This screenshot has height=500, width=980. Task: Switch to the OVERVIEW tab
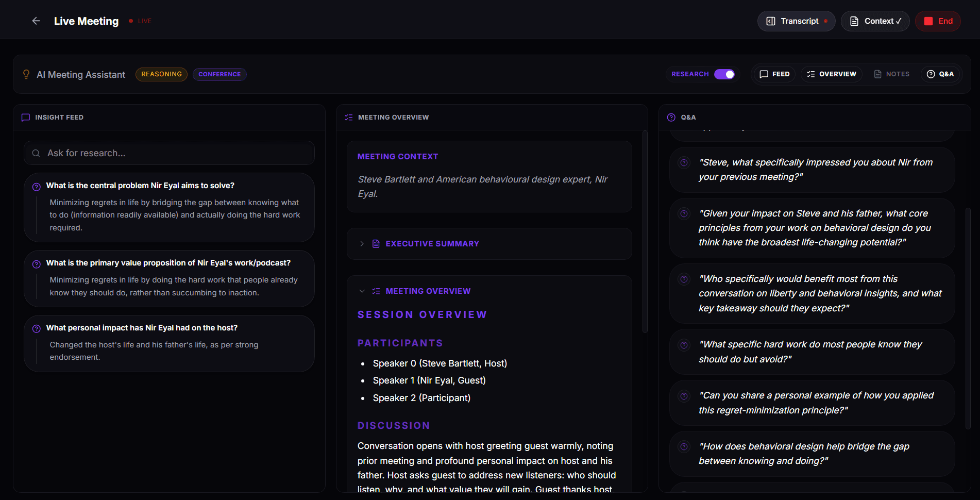click(831, 74)
